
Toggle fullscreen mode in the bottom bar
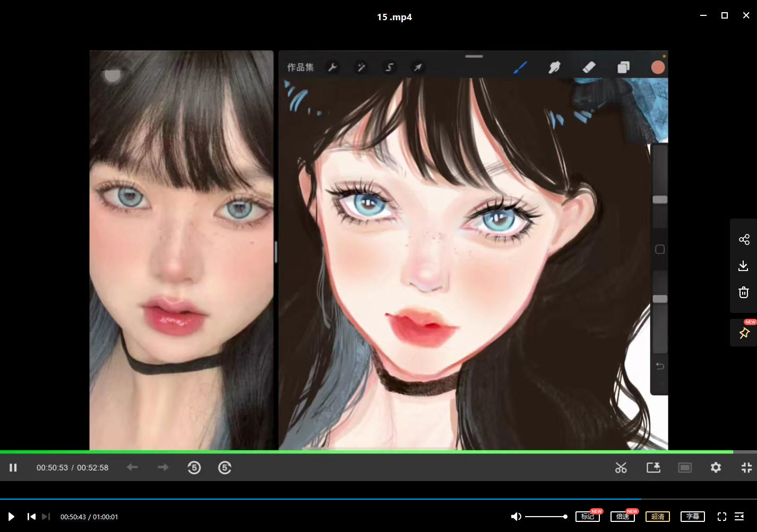(x=721, y=517)
